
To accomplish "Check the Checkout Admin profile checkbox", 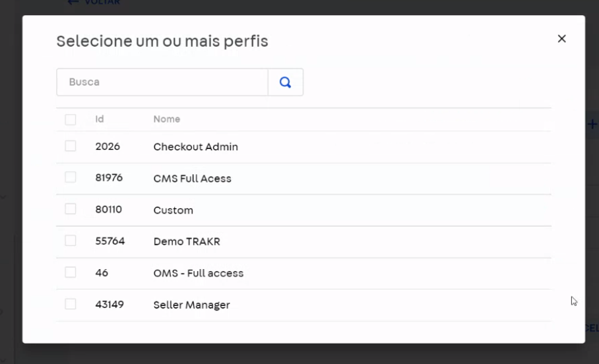I will 71,146.
